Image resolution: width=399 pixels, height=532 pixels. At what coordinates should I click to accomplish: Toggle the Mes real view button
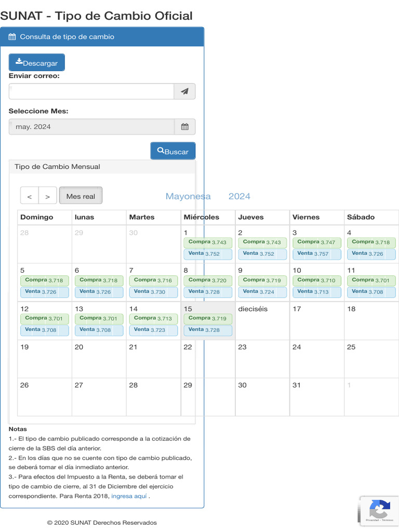tap(81, 196)
